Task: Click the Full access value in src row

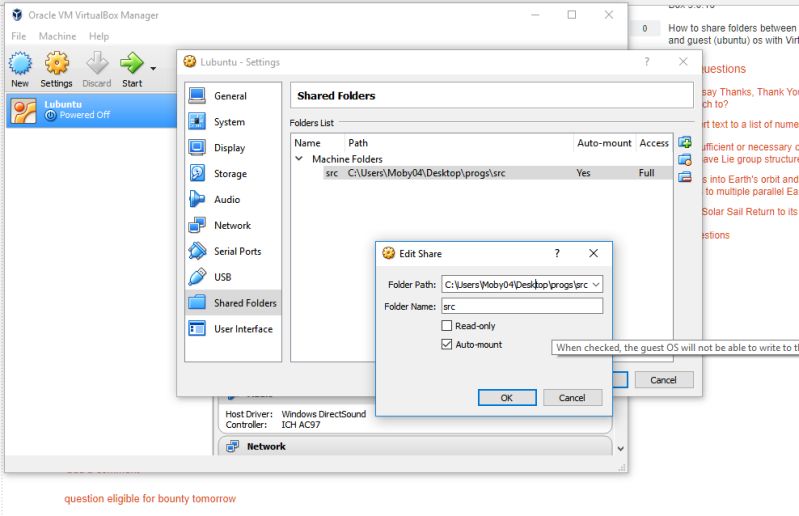Action: (x=646, y=173)
